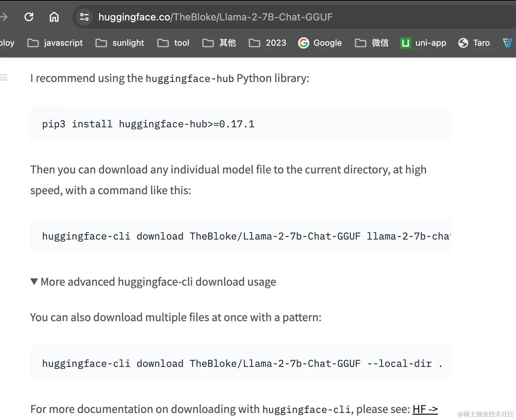Collapse More advanced huggingface-cli download usage
516x420 pixels.
[153, 282]
